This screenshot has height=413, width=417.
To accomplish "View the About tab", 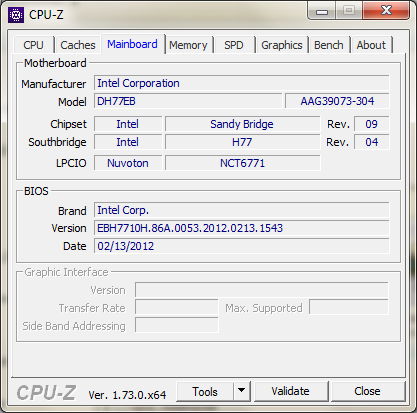I will click(x=371, y=45).
